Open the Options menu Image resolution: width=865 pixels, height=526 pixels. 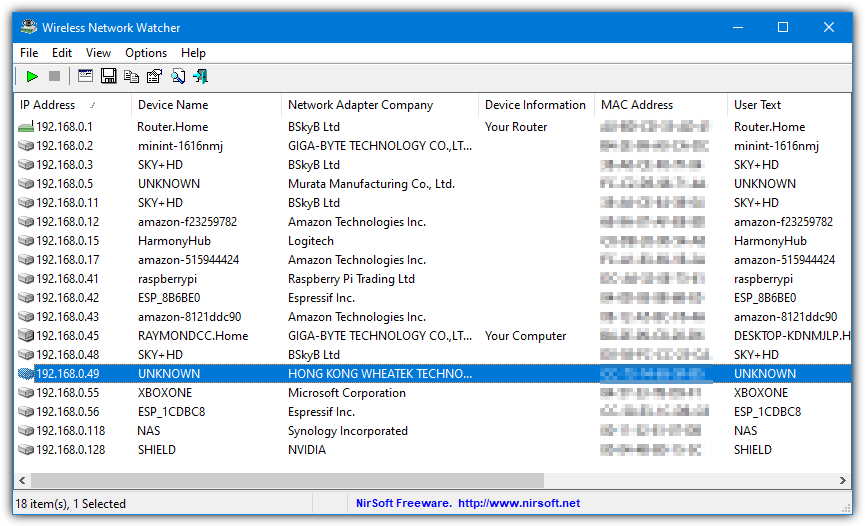146,53
